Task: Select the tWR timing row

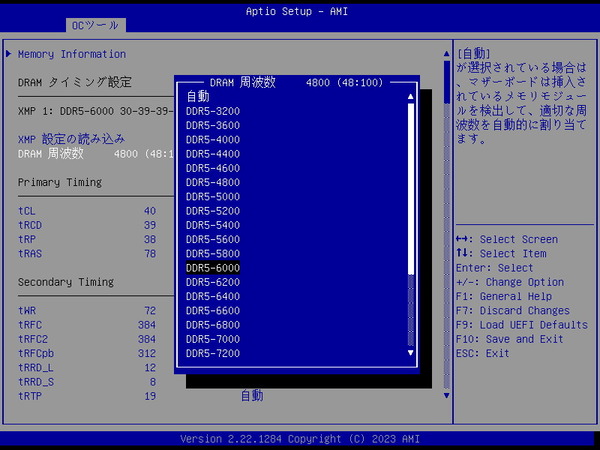Action: (87, 310)
